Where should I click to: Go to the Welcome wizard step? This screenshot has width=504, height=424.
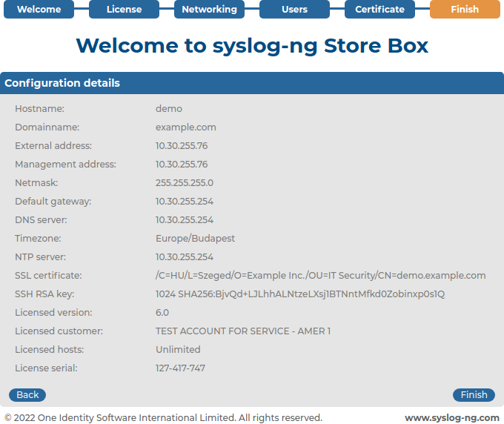tap(39, 10)
